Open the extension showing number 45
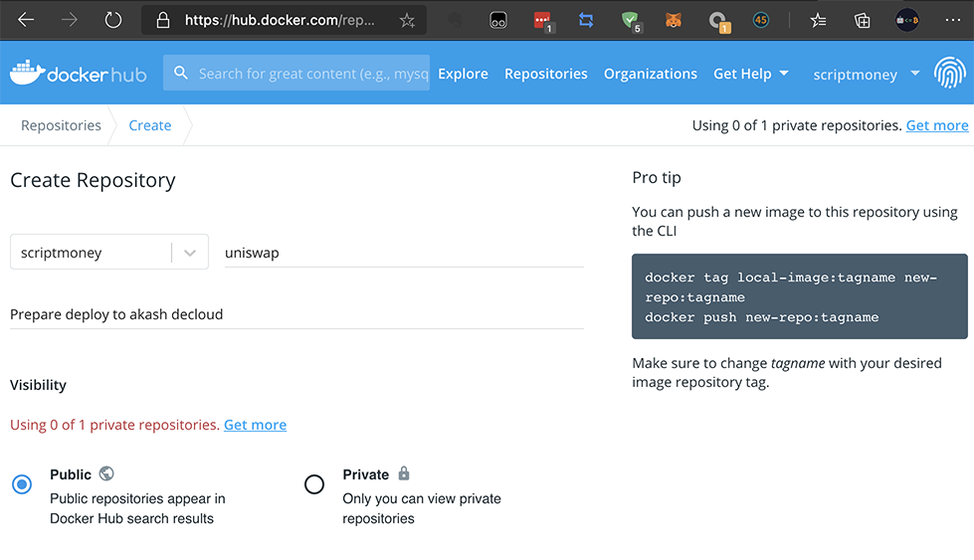The width and height of the screenshot is (974, 560). (761, 21)
